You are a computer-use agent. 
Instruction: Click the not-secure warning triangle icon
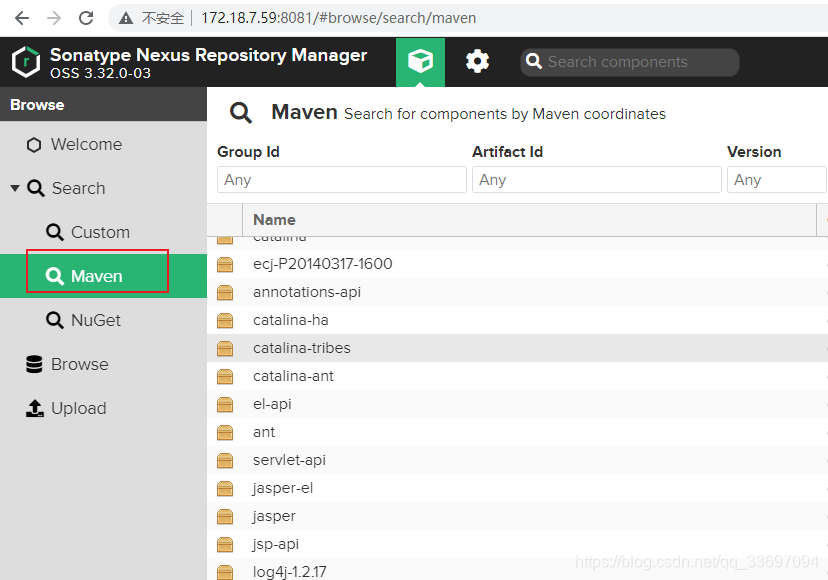click(x=126, y=18)
